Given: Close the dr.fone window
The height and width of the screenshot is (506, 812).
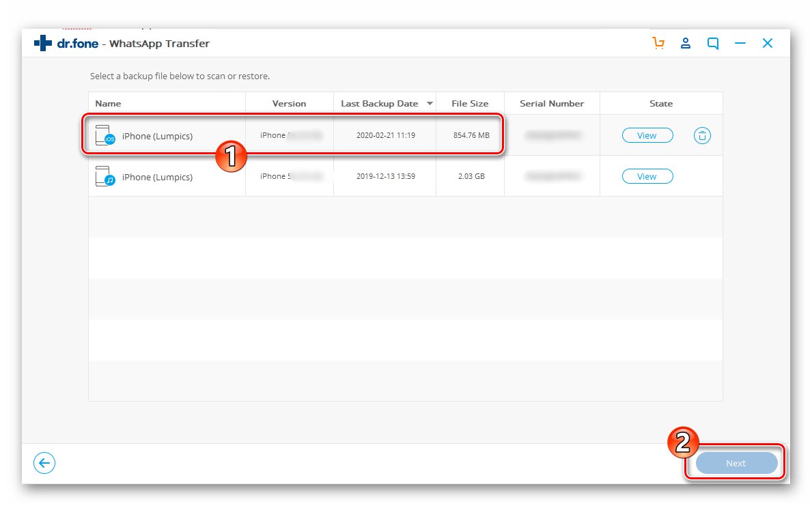Looking at the screenshot, I should pyautogui.click(x=768, y=43).
